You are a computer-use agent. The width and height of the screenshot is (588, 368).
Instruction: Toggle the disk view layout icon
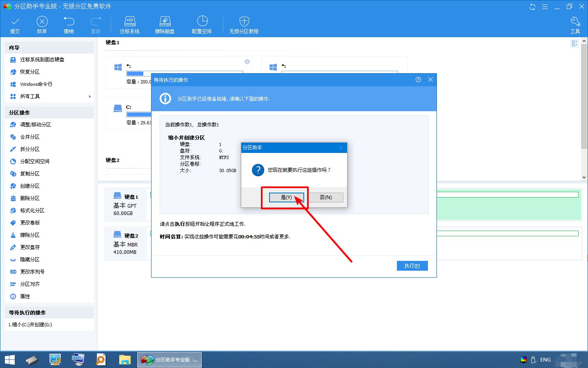(575, 43)
